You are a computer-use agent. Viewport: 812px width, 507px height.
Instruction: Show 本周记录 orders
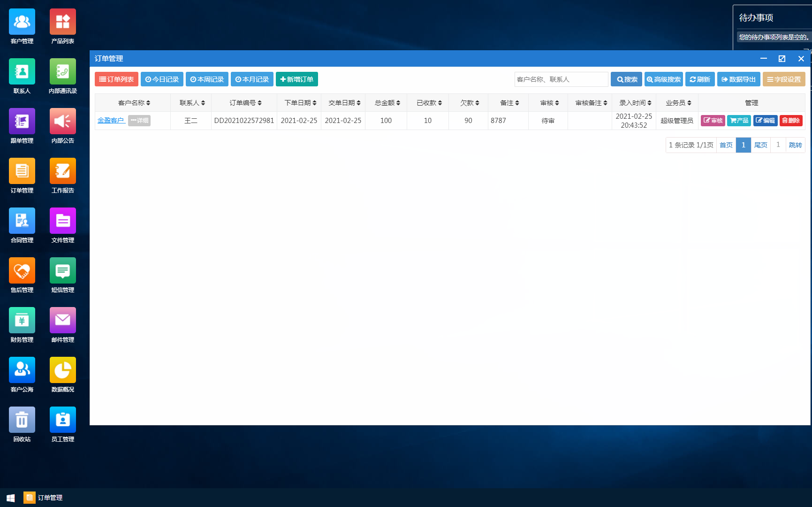click(207, 79)
